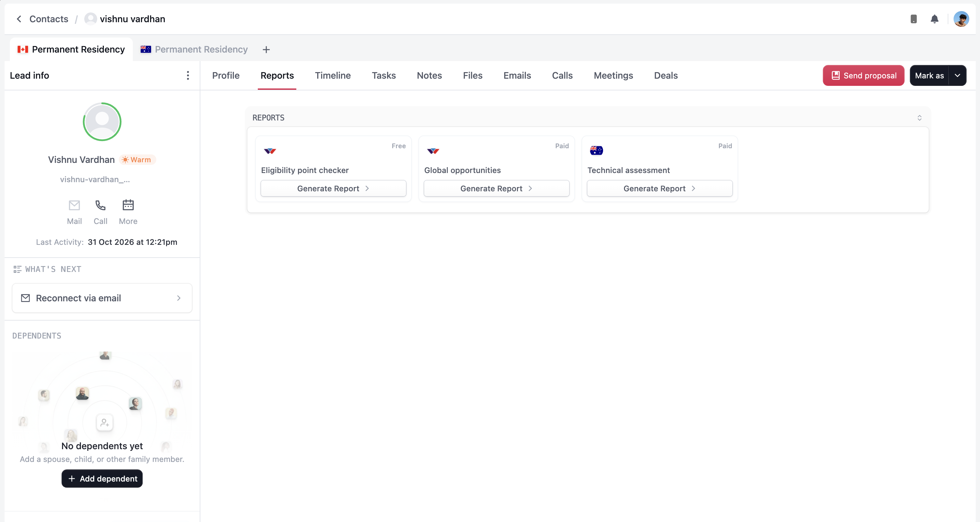Open the user profile avatar menu

click(961, 19)
